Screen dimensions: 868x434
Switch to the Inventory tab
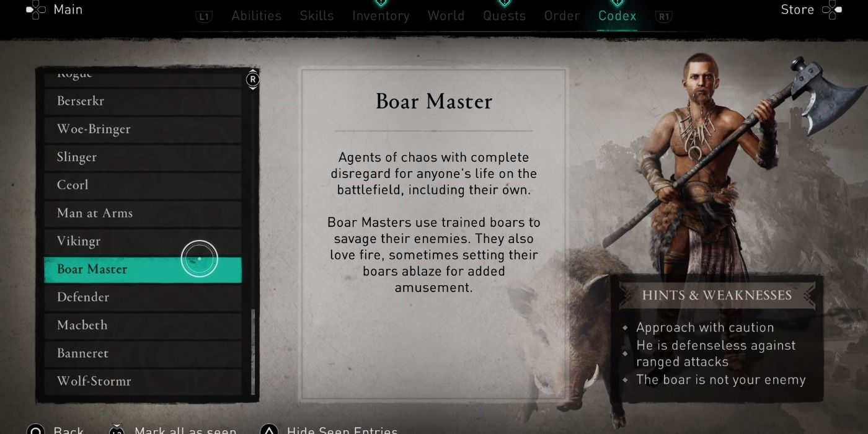pyautogui.click(x=381, y=15)
